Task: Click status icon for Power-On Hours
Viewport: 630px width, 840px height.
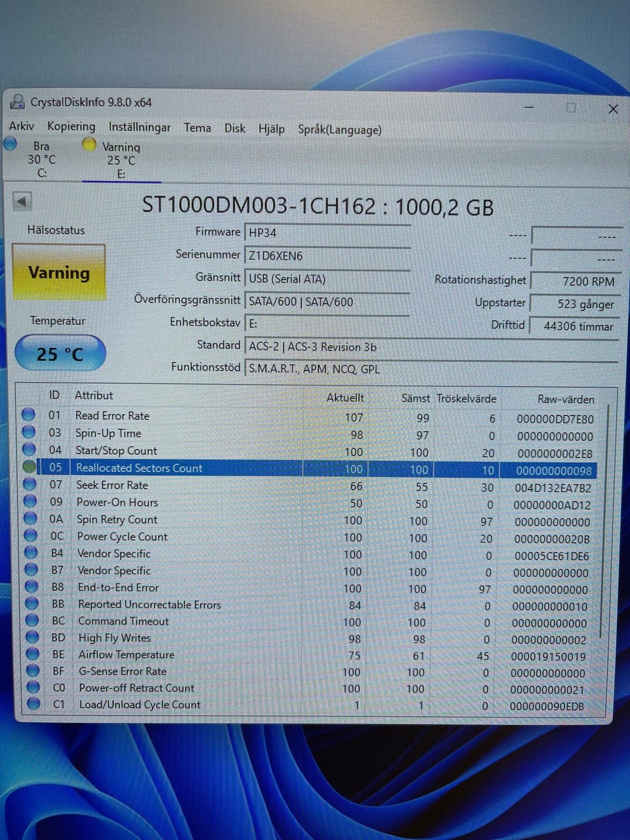Action: [x=30, y=501]
